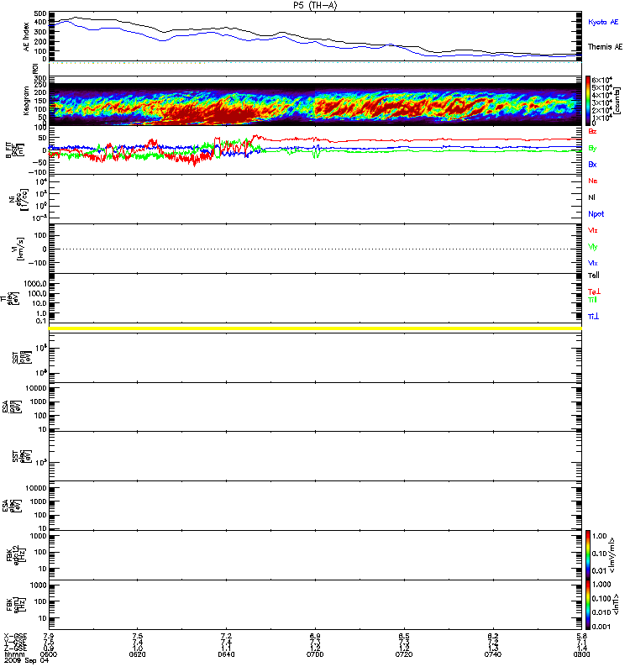Select the green Ti parallel legend label
The image size is (630, 672).
pos(592,300)
